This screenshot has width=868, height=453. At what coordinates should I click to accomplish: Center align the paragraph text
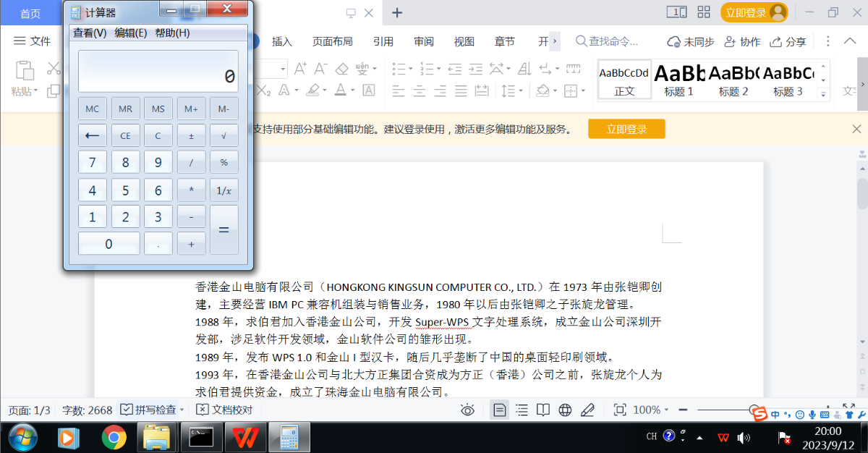click(x=420, y=91)
